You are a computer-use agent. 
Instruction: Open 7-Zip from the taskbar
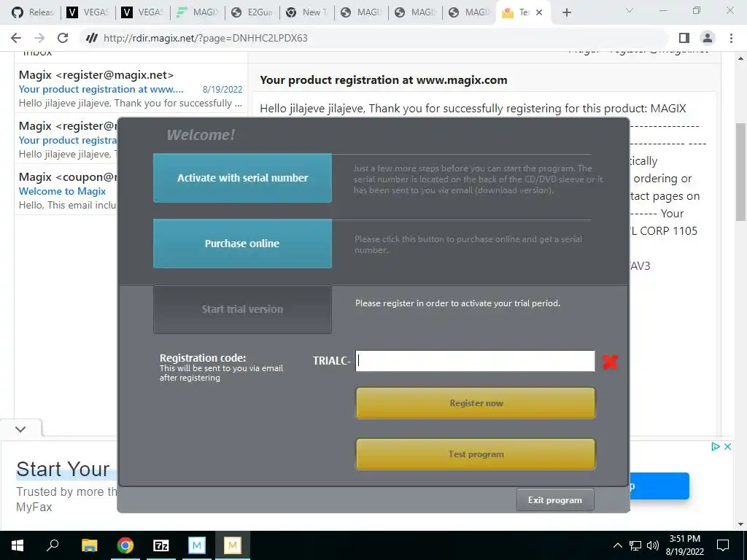[161, 545]
